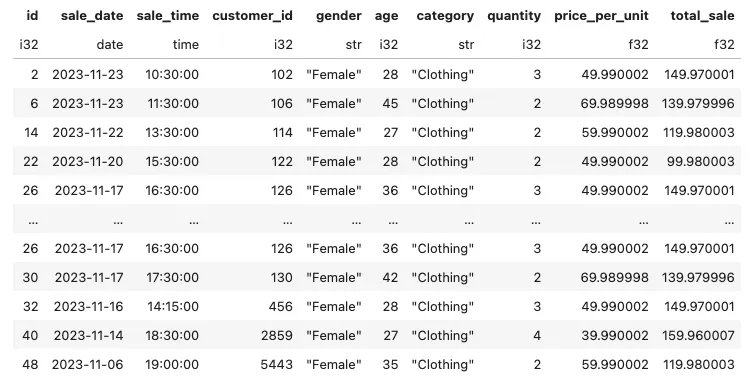Select the total_sale value 159.960007
This screenshot has width=755, height=391.
click(x=698, y=336)
